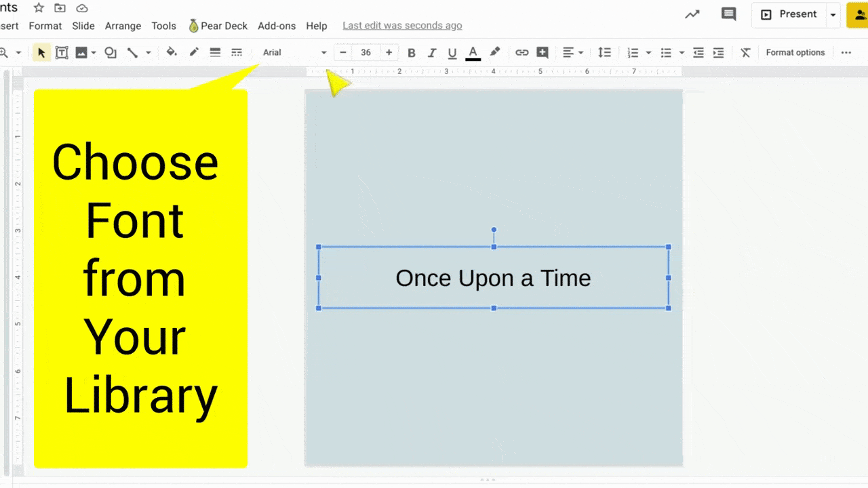Open the Format menu
This screenshot has width=868, height=488.
45,26
